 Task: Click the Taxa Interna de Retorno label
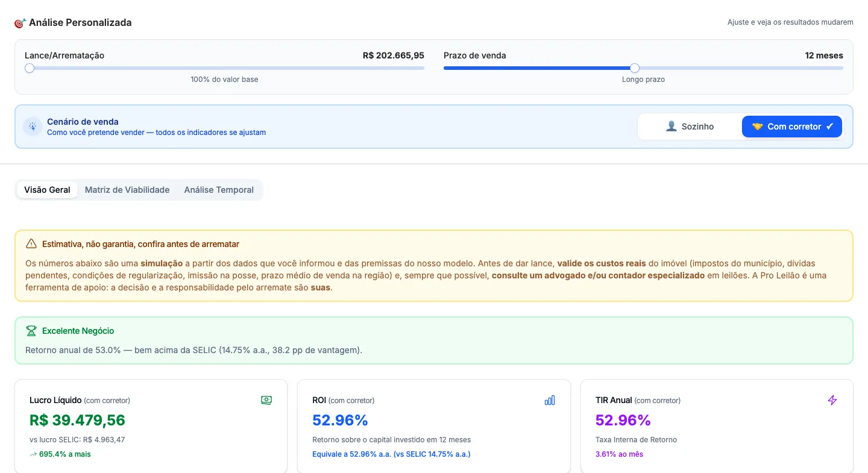pos(636,440)
